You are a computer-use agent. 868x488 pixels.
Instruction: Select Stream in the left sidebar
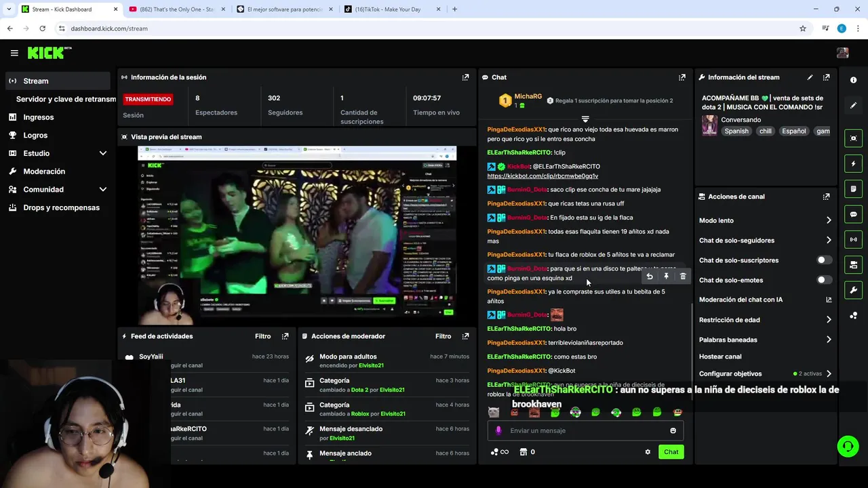tap(58, 81)
